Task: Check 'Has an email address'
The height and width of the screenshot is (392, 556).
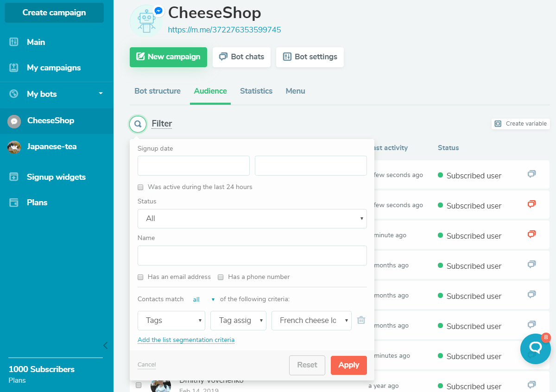Action: [140, 277]
